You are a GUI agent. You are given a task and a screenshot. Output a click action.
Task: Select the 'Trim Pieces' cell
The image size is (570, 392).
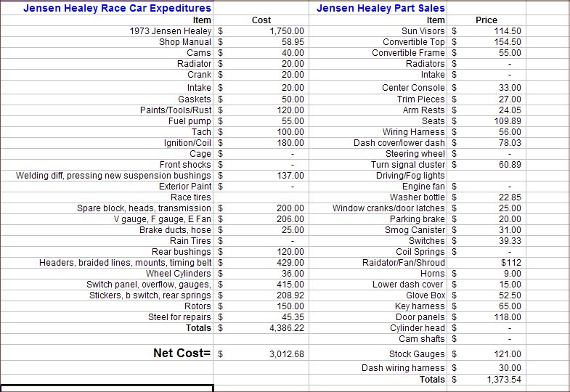(378, 99)
